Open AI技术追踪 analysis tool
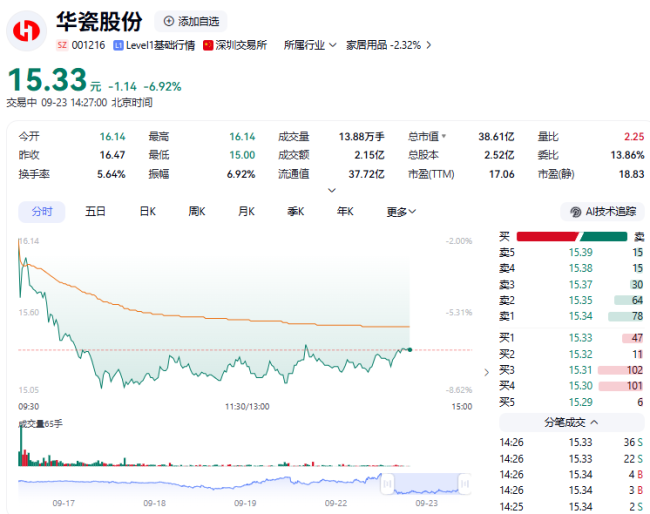This screenshot has width=650, height=514. 601,211
